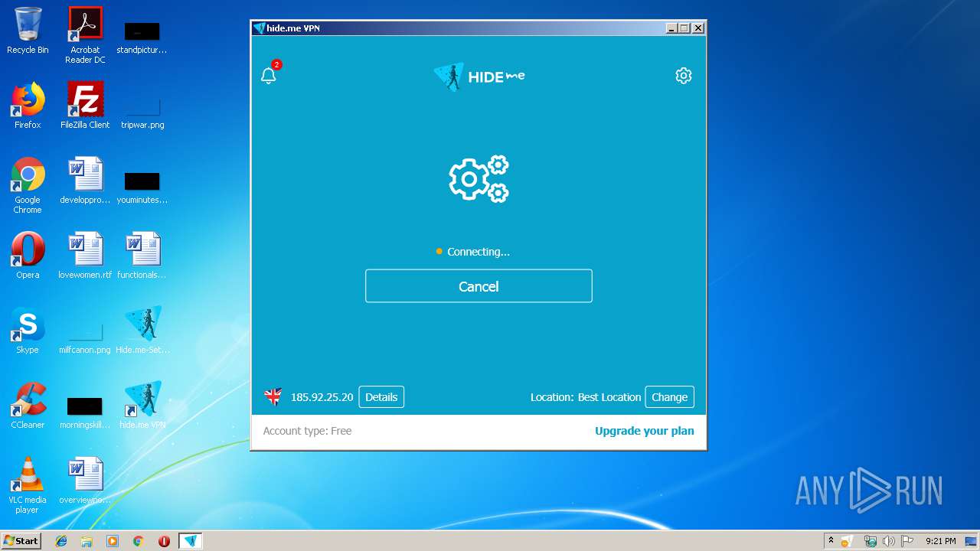
Task: Cancel the VPN connection attempt
Action: point(479,286)
